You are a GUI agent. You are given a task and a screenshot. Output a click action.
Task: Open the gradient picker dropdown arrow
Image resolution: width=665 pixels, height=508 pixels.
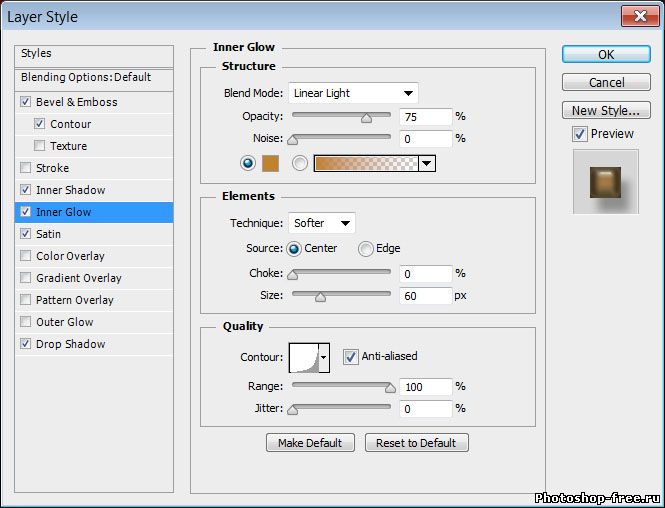(427, 163)
